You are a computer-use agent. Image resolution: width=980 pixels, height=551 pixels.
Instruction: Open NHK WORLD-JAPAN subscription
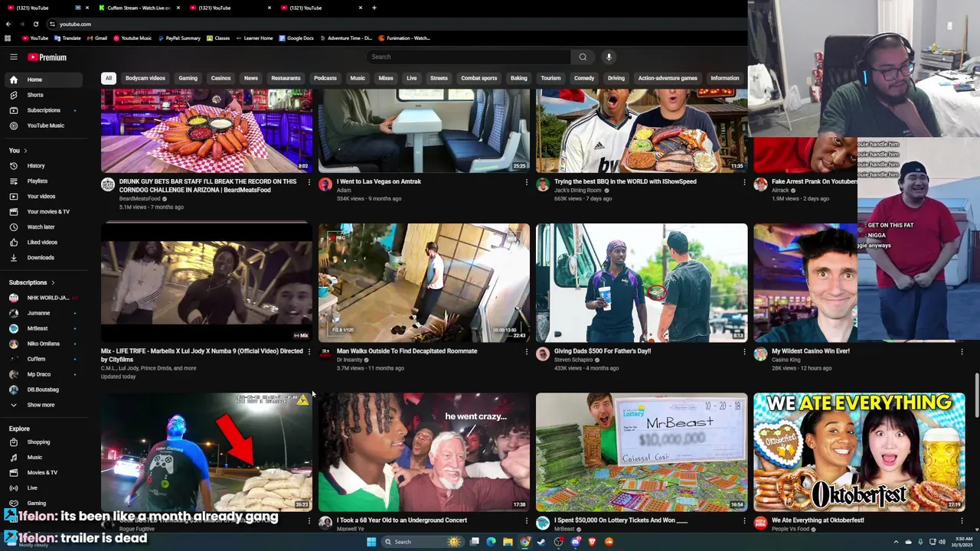pyautogui.click(x=43, y=298)
